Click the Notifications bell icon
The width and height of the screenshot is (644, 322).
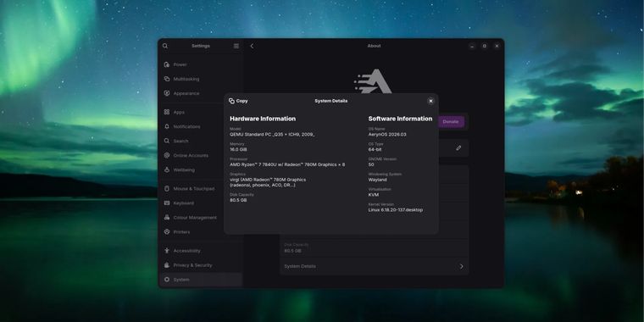point(167,126)
